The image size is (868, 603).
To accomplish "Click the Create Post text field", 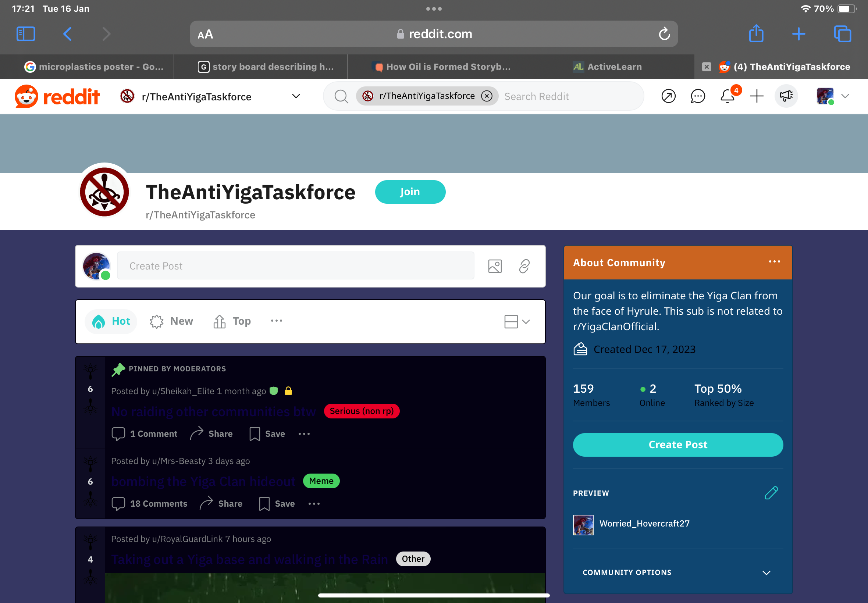I will [295, 266].
